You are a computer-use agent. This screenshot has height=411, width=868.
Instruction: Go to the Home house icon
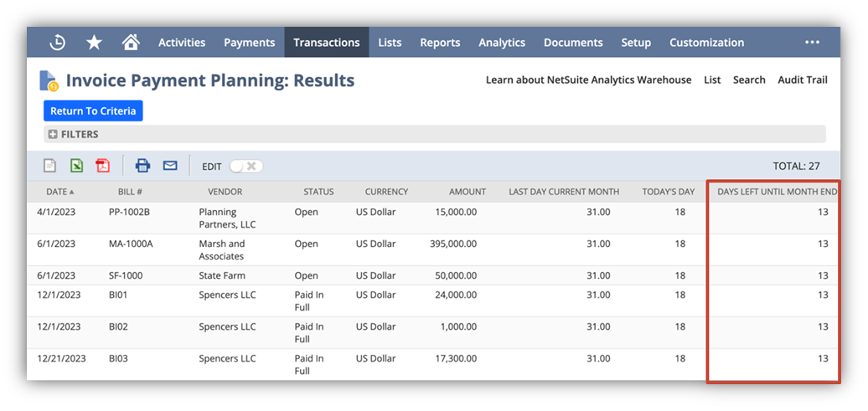coord(131,42)
